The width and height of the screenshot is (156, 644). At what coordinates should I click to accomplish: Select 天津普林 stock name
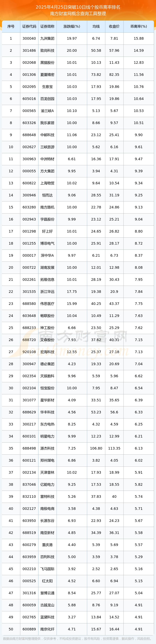point(47,472)
